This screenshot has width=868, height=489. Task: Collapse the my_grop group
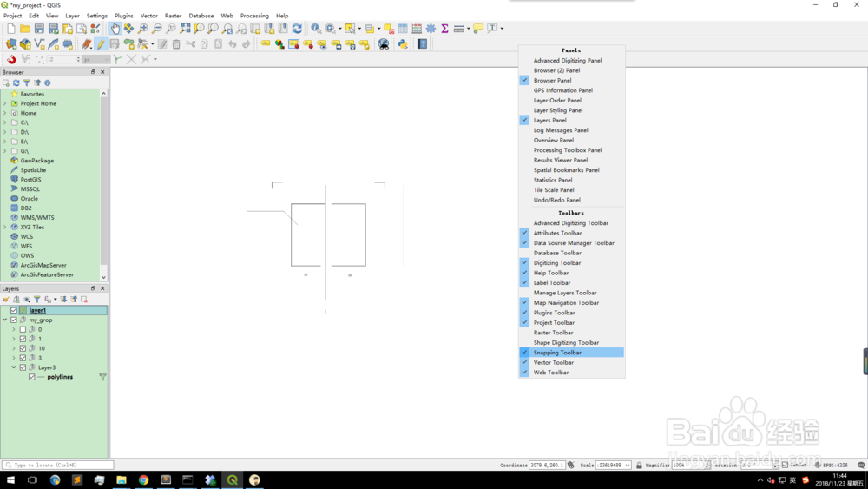click(x=5, y=320)
